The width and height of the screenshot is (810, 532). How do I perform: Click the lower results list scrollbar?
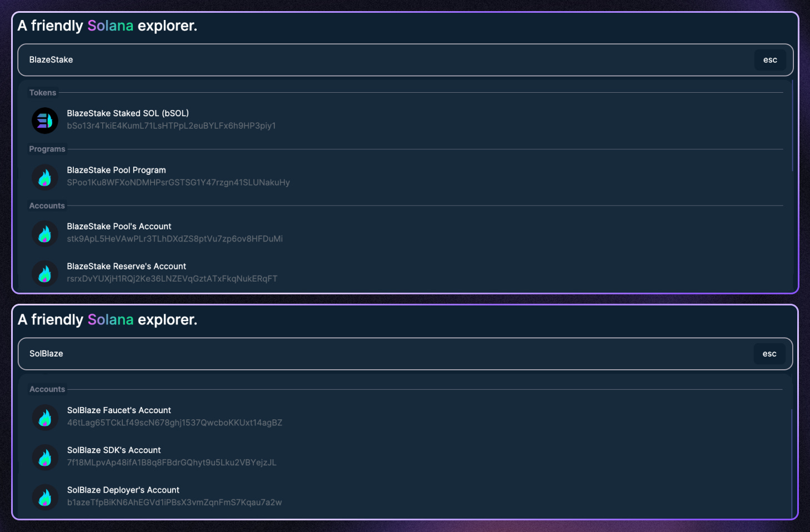pyautogui.click(x=792, y=463)
